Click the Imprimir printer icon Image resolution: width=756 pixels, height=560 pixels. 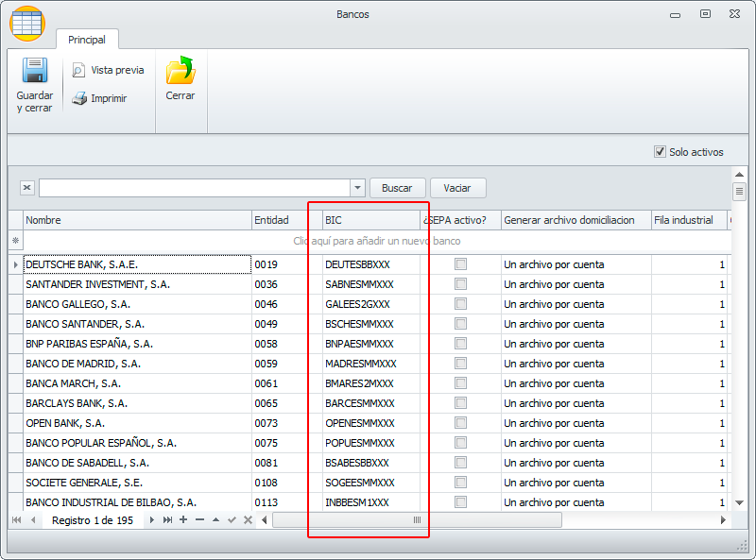click(79, 98)
